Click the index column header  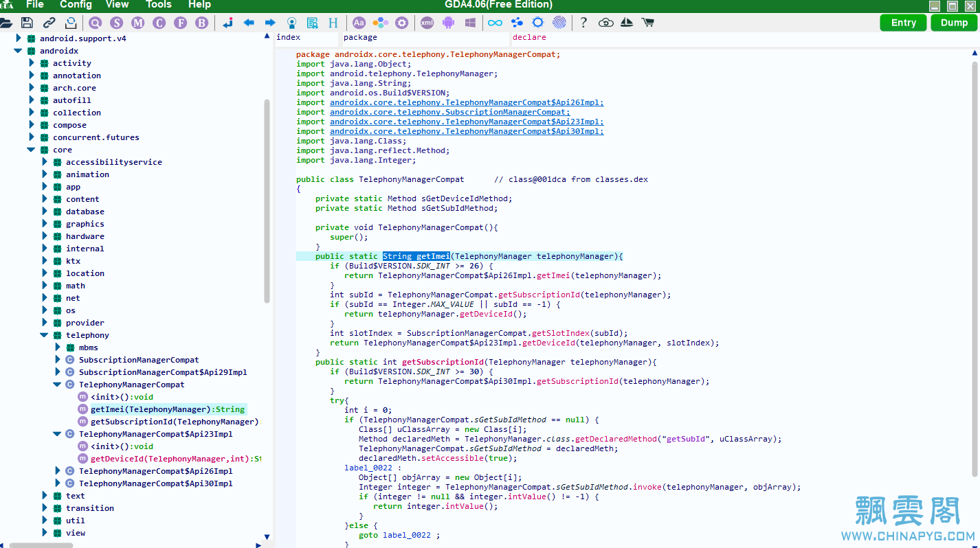click(307, 38)
